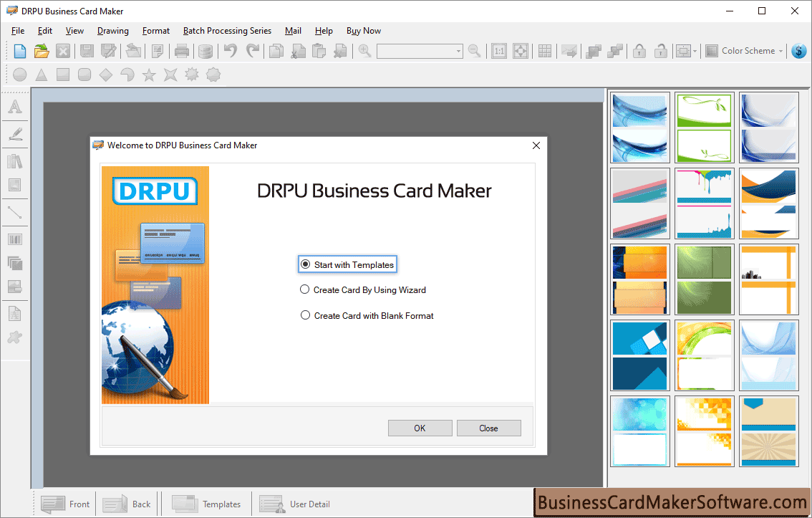Image resolution: width=812 pixels, height=518 pixels.
Task: Switch to the Front card side
Action: 65,504
